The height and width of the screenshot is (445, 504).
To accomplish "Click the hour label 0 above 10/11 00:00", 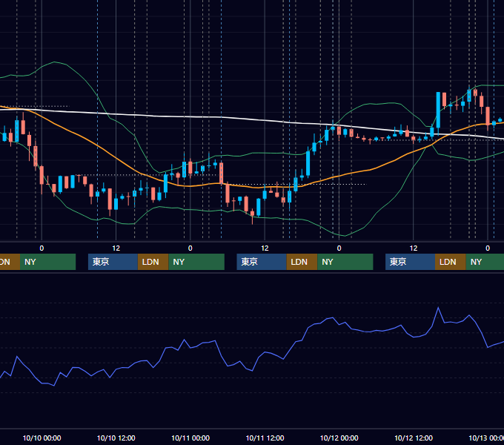I will click(190, 248).
